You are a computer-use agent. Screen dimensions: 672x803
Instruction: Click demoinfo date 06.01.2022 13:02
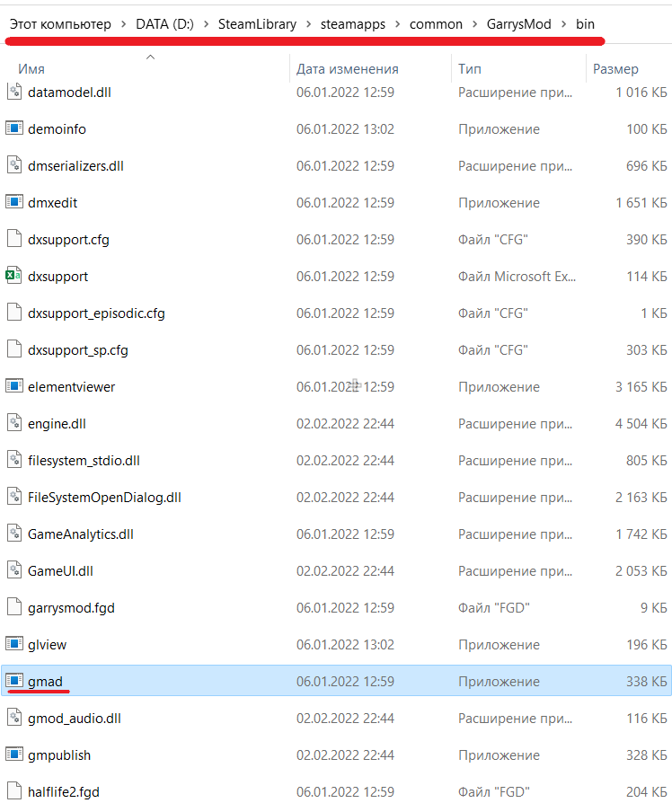tap(345, 129)
